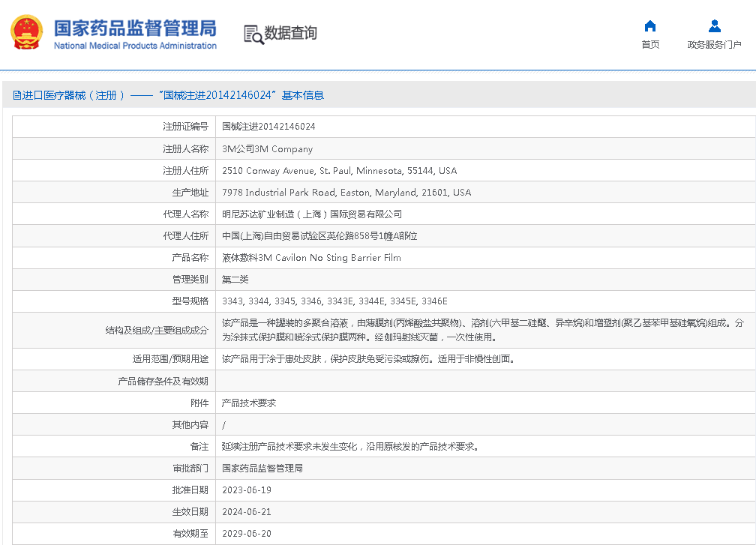756x545 pixels.
Task: Click the 注册人住所 row label
Action: pyautogui.click(x=186, y=171)
